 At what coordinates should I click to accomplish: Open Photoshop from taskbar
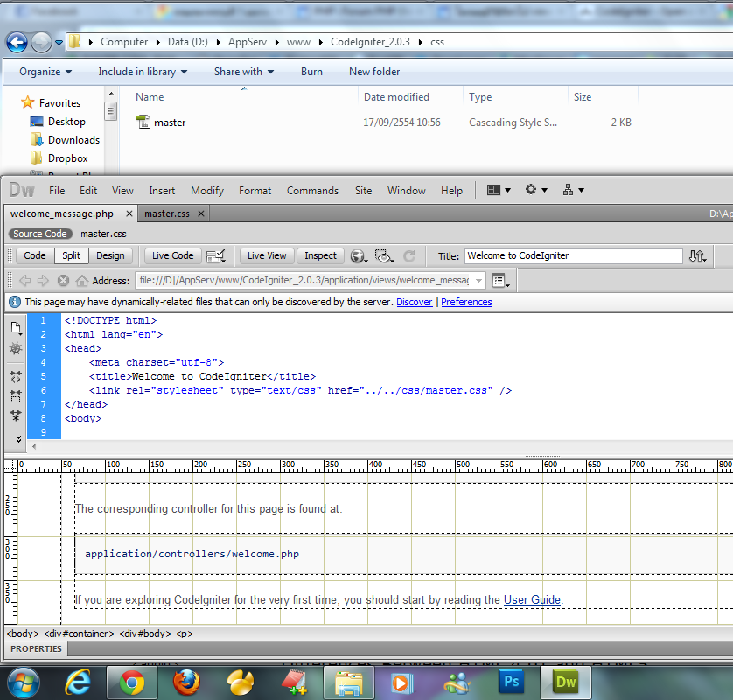[511, 682]
